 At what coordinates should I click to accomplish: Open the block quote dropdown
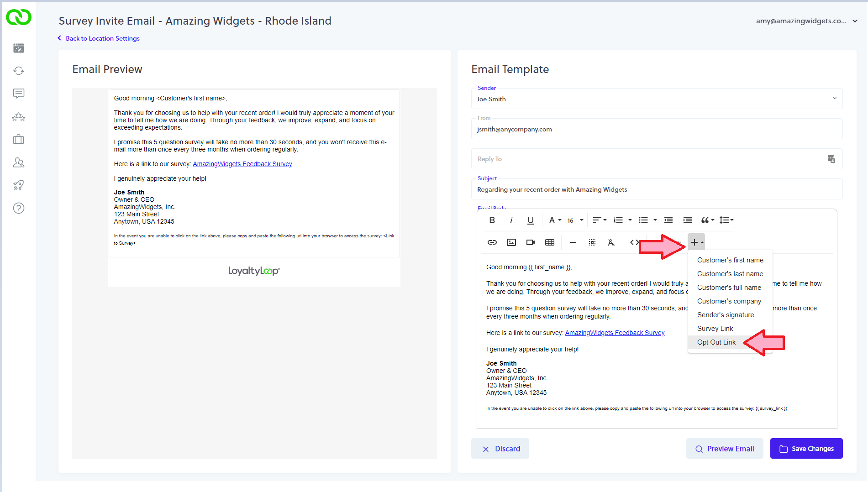pos(707,220)
